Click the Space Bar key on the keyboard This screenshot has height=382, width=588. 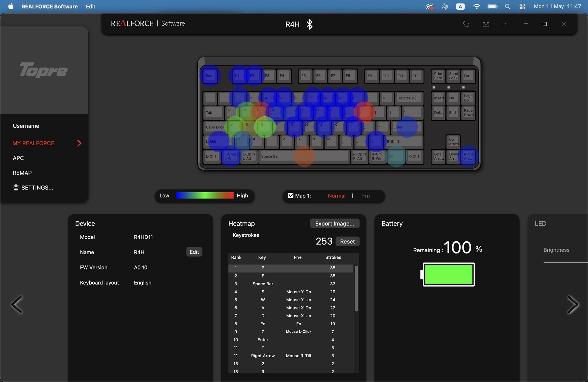304,156
